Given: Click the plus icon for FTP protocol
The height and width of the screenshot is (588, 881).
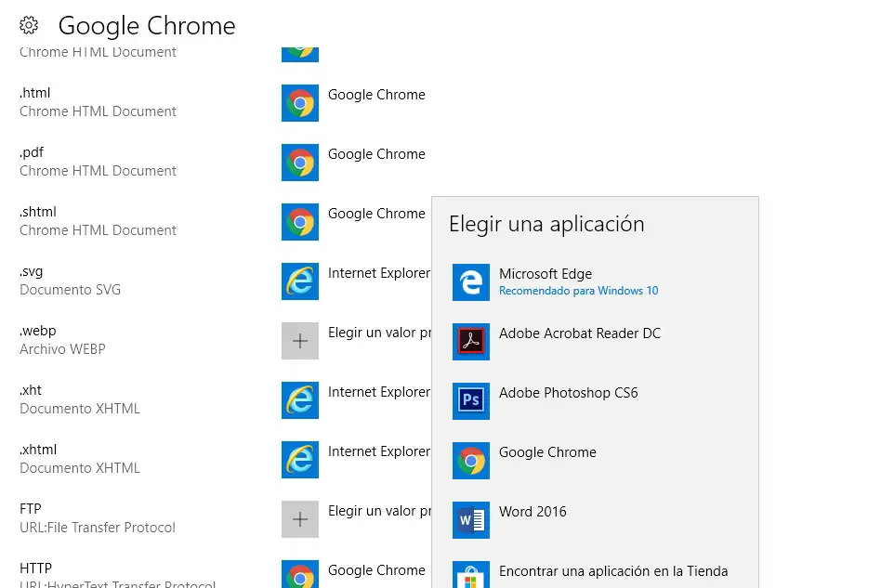Looking at the screenshot, I should [x=299, y=519].
